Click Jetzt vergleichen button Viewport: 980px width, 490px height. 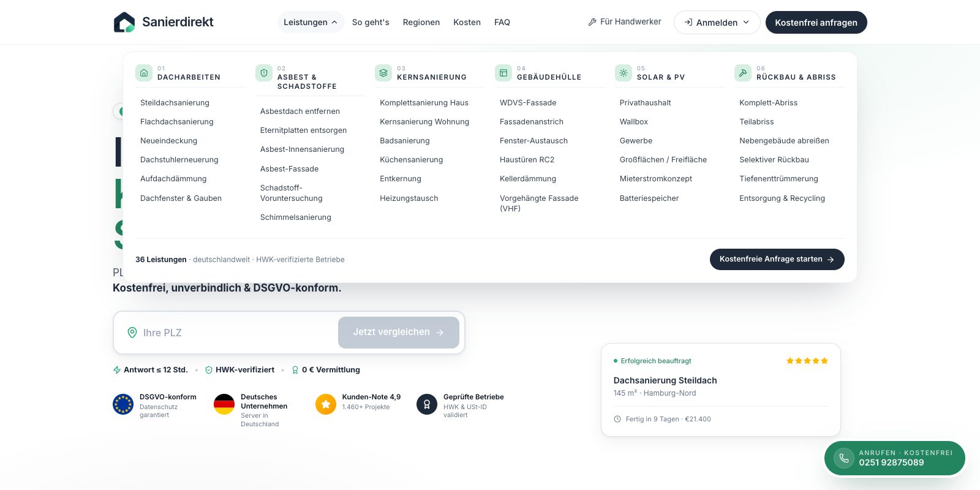[399, 333]
